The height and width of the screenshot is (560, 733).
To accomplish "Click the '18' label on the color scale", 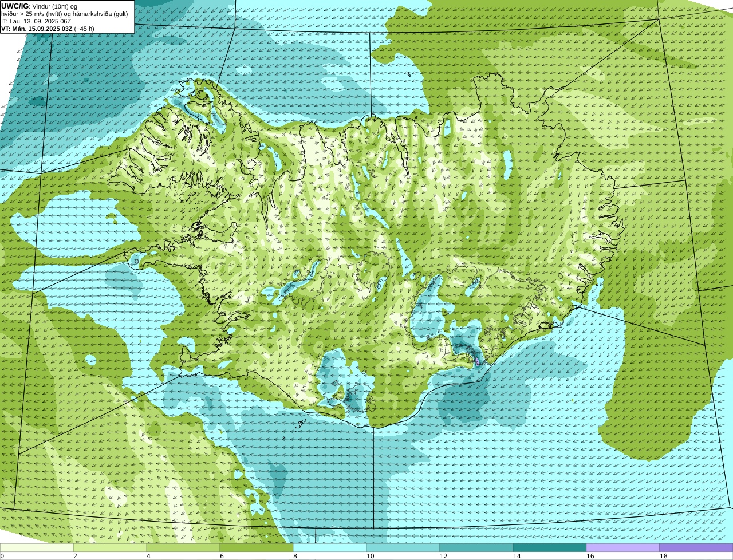I will coord(664,556).
